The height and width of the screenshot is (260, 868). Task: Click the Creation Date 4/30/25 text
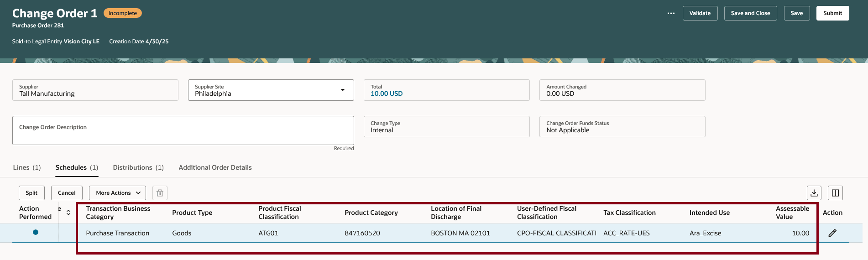coord(139,42)
